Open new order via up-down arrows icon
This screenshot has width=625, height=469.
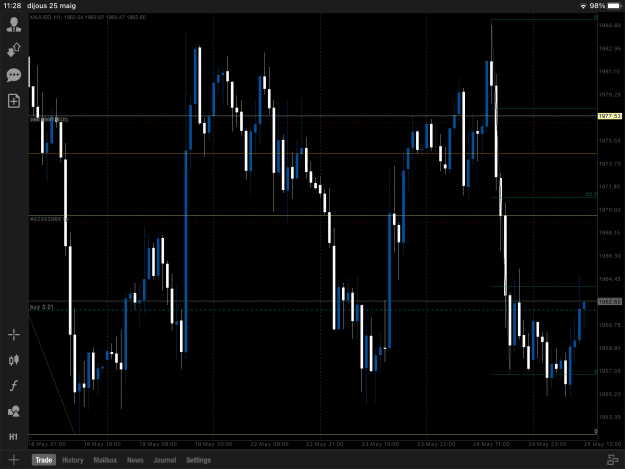tap(14, 50)
